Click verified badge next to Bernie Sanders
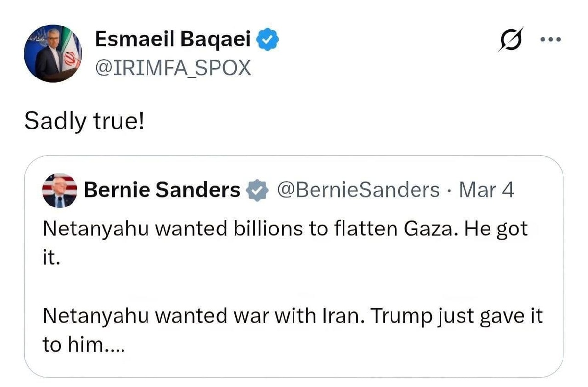This screenshot has width=588, height=387. coord(257,190)
